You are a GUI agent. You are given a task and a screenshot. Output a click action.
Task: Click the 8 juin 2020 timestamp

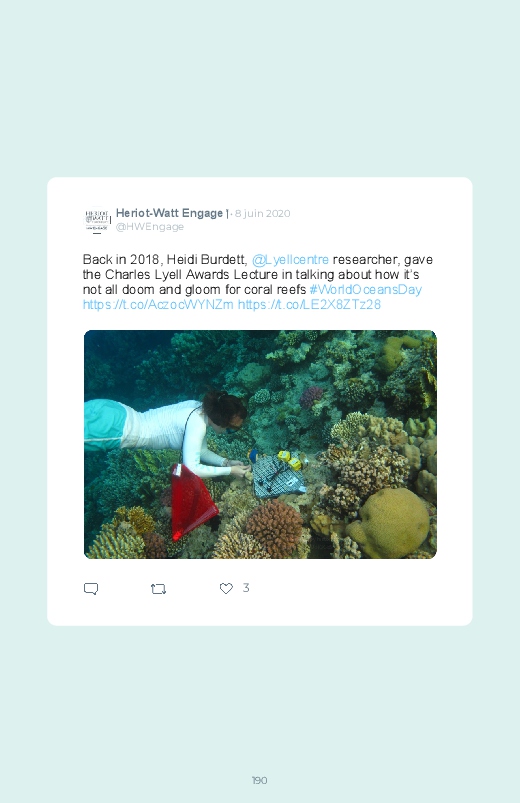tap(262, 214)
